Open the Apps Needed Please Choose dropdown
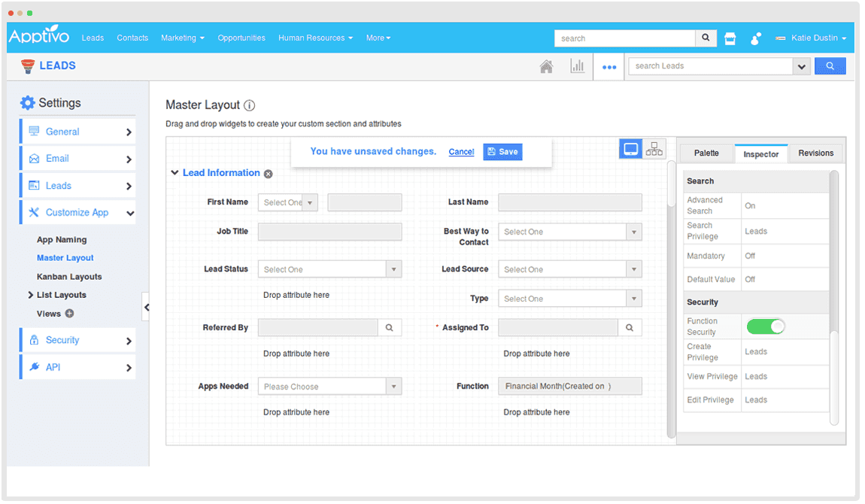Image resolution: width=865 pixels, height=504 pixels. click(x=393, y=386)
